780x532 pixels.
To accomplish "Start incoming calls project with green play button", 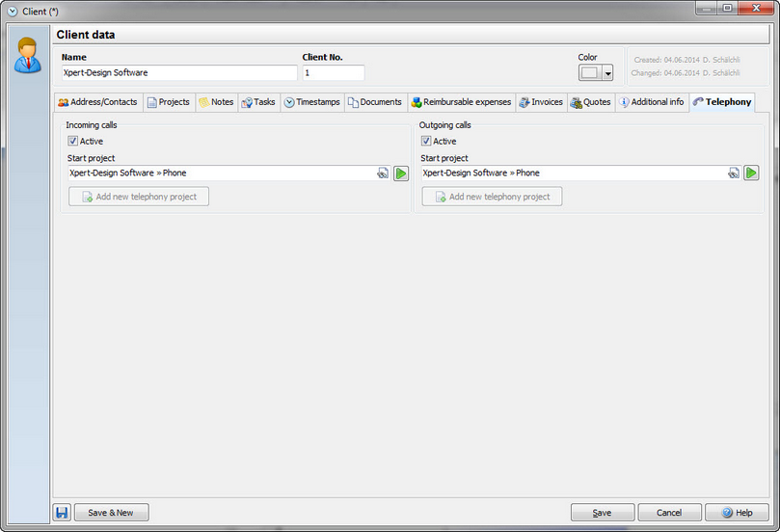I will click(x=401, y=173).
